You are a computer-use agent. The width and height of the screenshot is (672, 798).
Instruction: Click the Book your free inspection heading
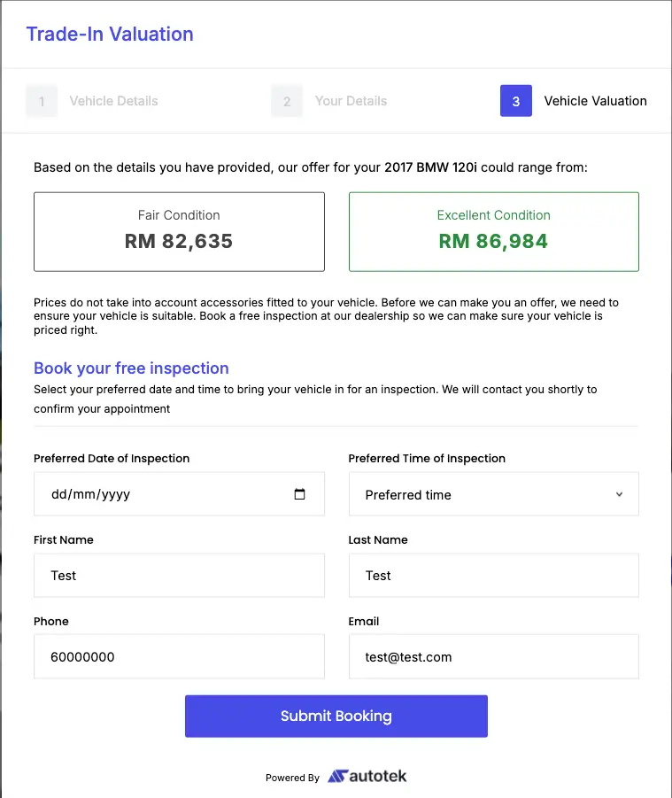tap(131, 368)
